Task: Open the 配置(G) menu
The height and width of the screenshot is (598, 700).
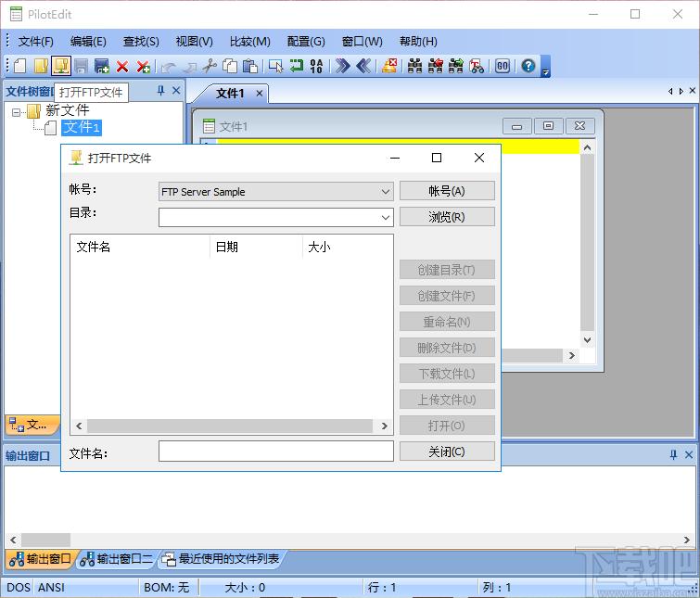Action: coord(306,42)
